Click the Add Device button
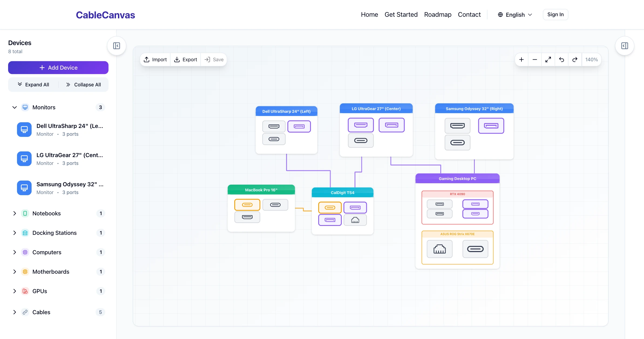 (x=58, y=68)
